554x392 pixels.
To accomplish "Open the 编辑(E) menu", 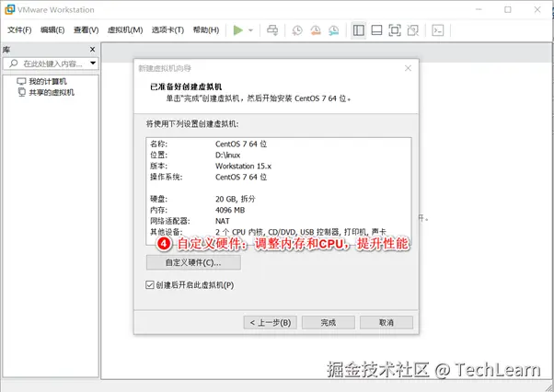I will pos(52,30).
